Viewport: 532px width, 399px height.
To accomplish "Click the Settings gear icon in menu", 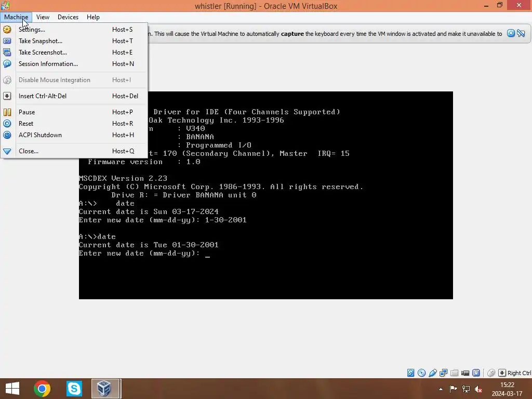I will click(7, 30).
